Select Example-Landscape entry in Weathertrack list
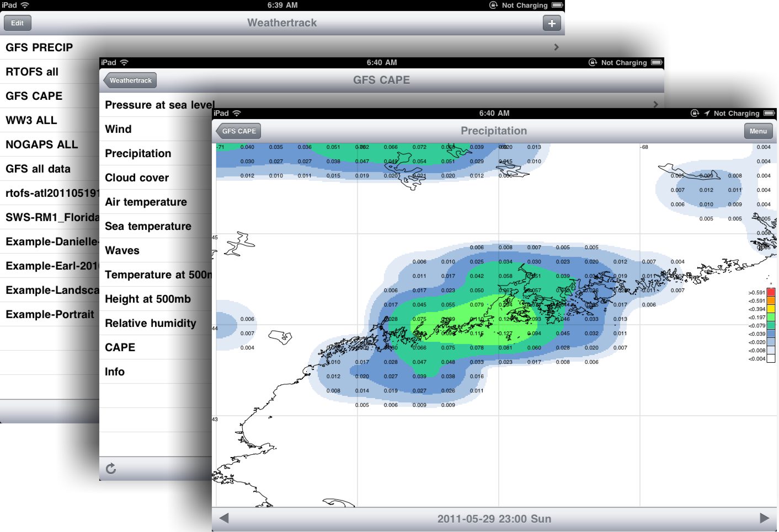The width and height of the screenshot is (779, 532). (x=52, y=290)
